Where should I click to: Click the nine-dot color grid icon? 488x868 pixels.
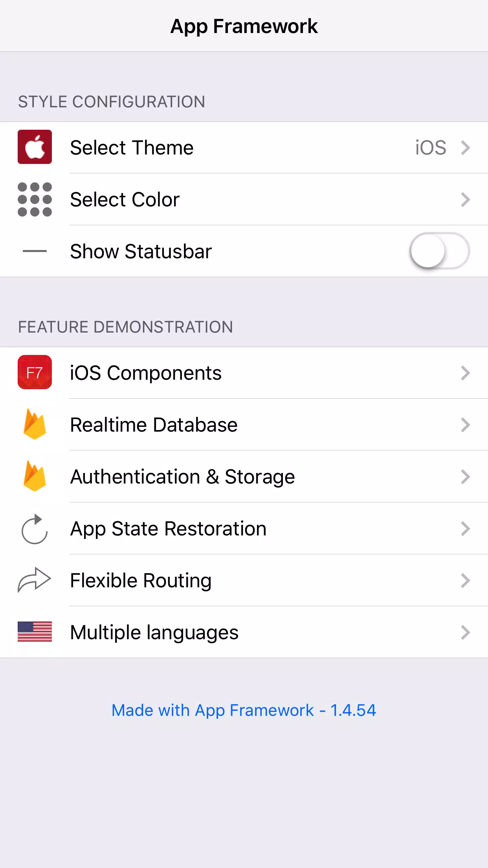coord(35,199)
